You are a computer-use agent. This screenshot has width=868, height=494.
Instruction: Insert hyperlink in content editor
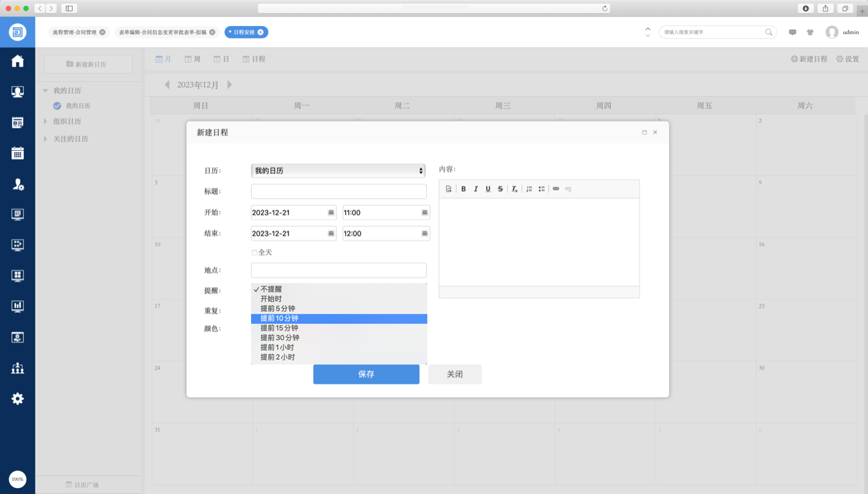(556, 189)
